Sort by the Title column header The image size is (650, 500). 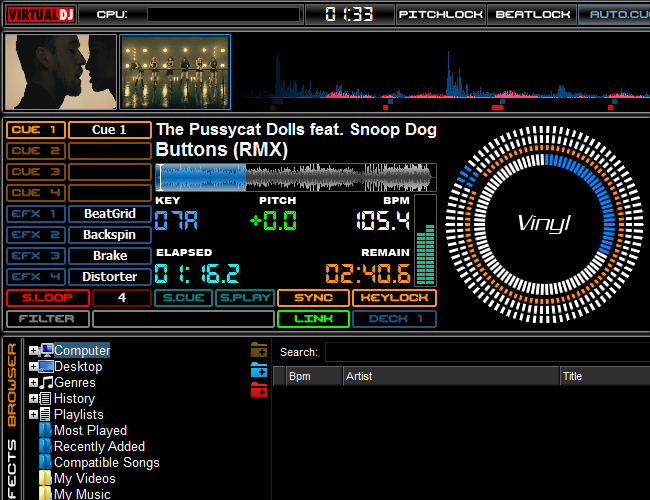[x=605, y=376]
